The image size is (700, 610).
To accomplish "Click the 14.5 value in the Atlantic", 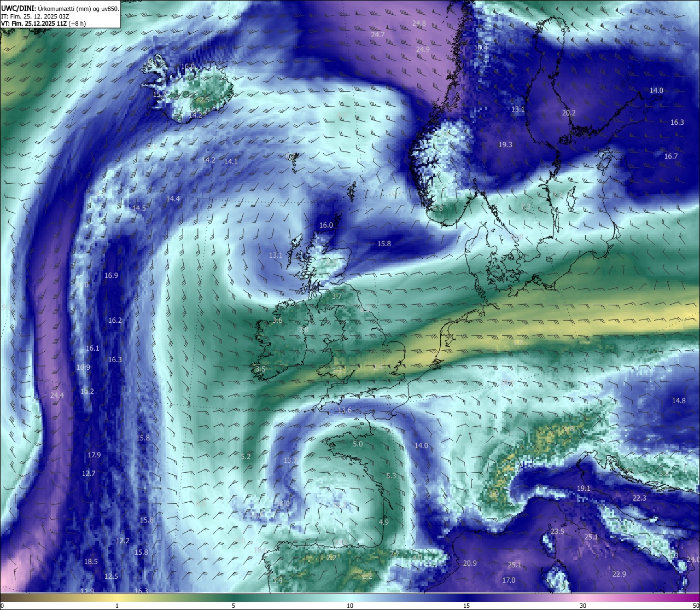I will [139, 208].
